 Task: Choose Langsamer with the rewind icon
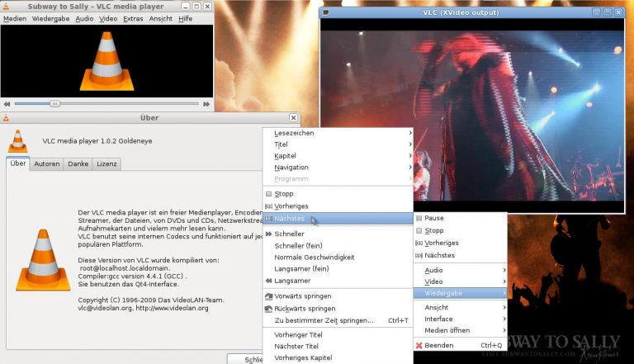292,281
